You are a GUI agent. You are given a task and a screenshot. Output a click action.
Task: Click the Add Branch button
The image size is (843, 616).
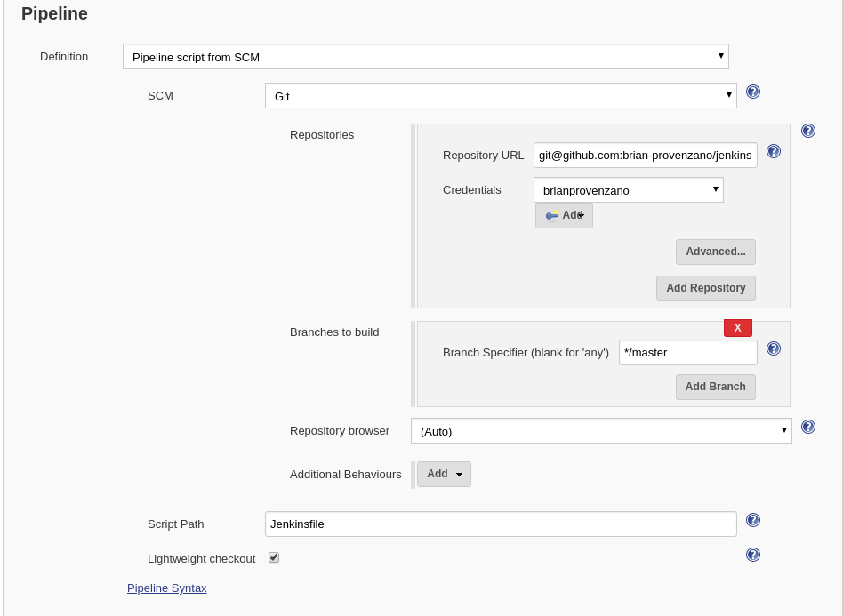[x=716, y=387]
